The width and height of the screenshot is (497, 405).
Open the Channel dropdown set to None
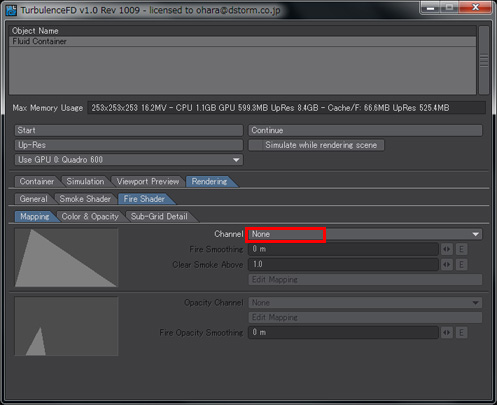click(365, 234)
